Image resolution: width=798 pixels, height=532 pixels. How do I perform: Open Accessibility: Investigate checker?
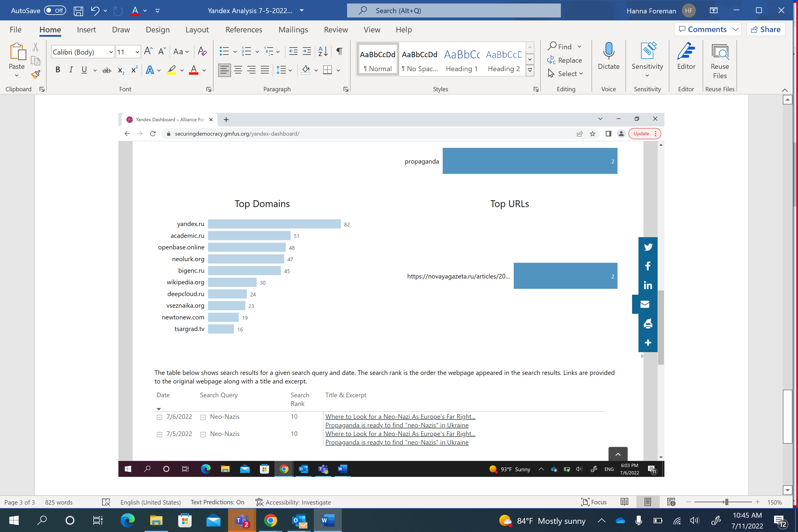[293, 502]
